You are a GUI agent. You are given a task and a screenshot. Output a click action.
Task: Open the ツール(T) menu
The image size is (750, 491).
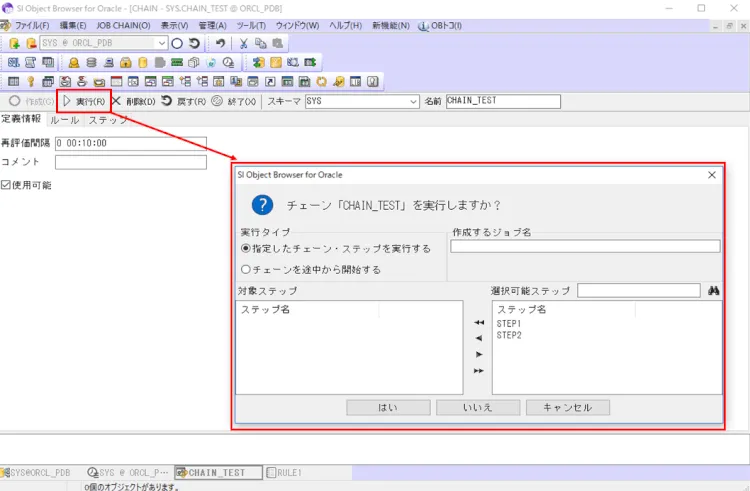251,25
